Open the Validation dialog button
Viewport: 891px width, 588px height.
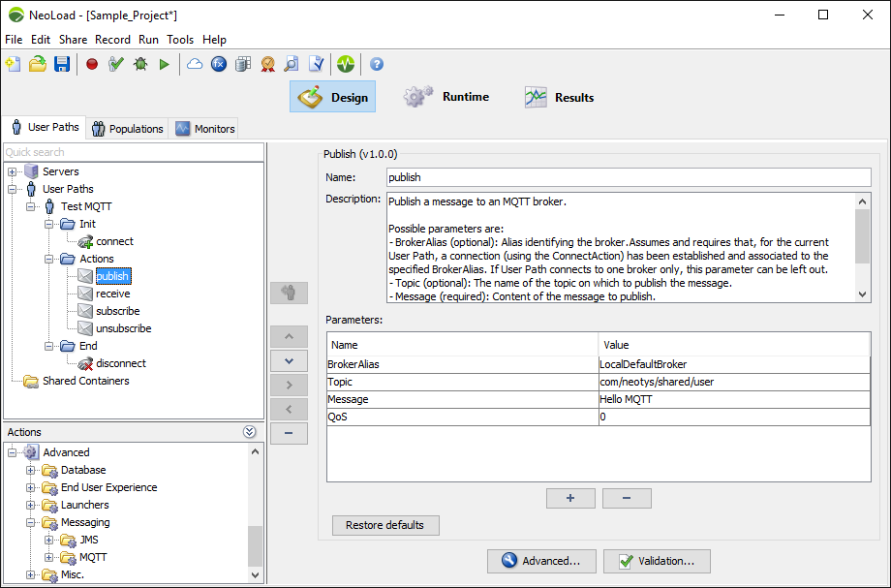click(656, 561)
